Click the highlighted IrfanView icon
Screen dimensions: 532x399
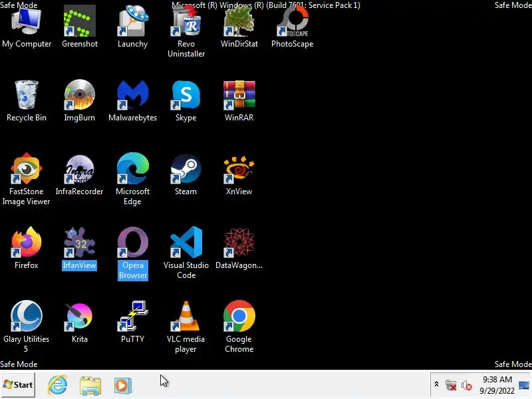(80, 242)
